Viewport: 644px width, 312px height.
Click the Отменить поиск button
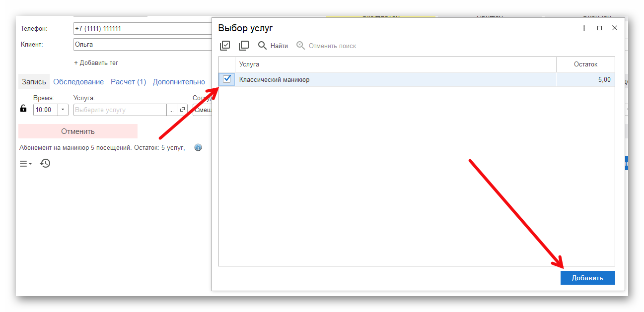(x=326, y=46)
